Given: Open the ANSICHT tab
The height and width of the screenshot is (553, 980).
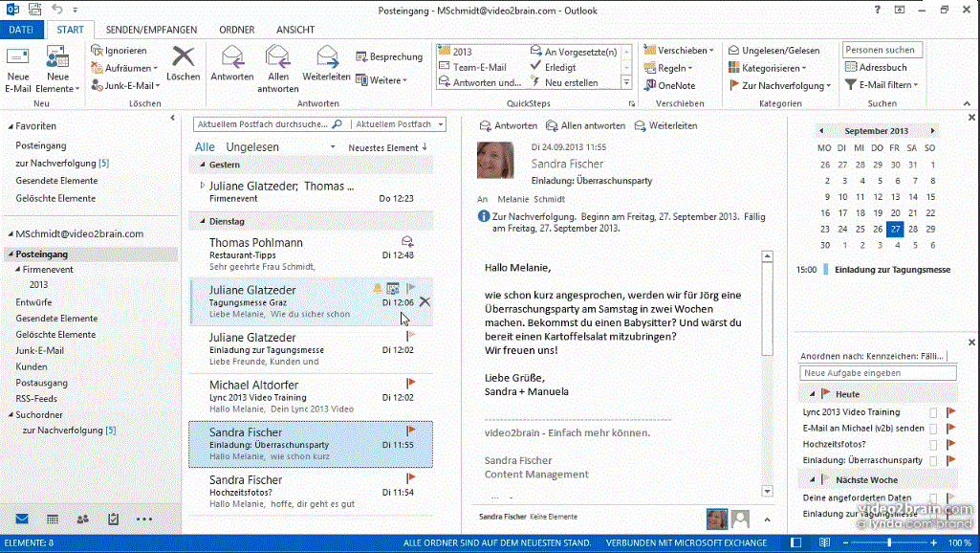Looking at the screenshot, I should click(295, 30).
